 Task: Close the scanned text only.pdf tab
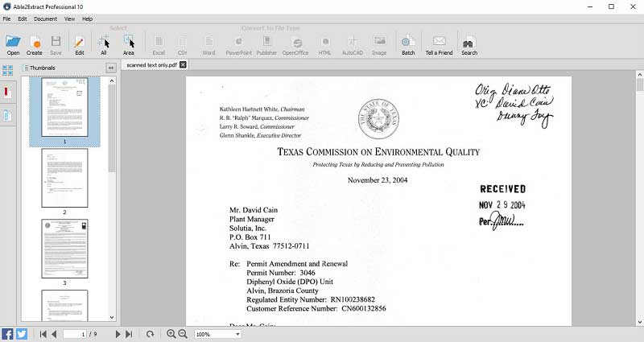click(x=183, y=64)
